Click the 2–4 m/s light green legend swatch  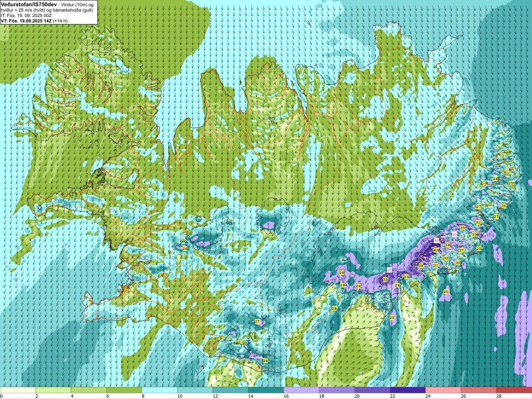pyautogui.click(x=53, y=390)
